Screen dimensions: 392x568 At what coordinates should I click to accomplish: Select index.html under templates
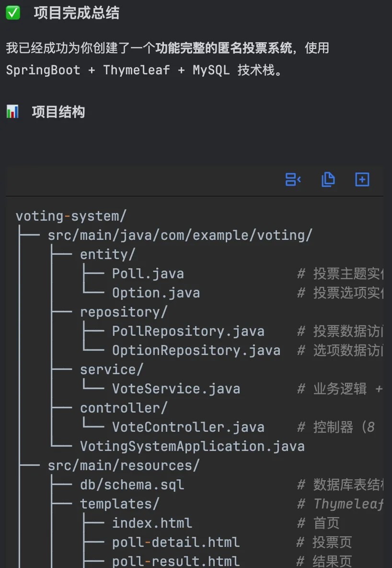click(x=152, y=523)
